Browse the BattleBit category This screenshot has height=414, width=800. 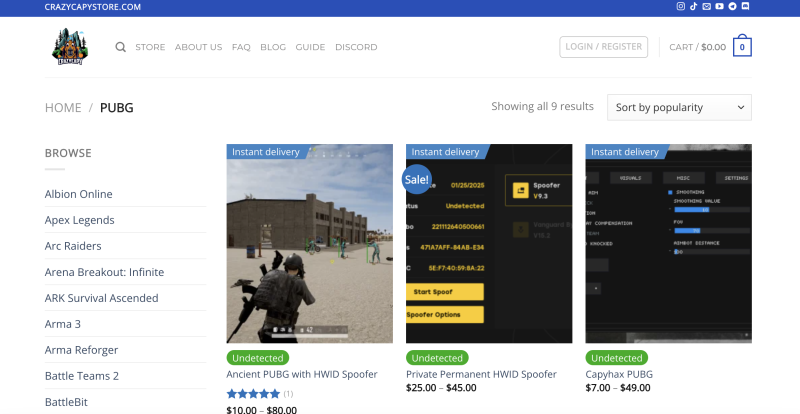66,402
